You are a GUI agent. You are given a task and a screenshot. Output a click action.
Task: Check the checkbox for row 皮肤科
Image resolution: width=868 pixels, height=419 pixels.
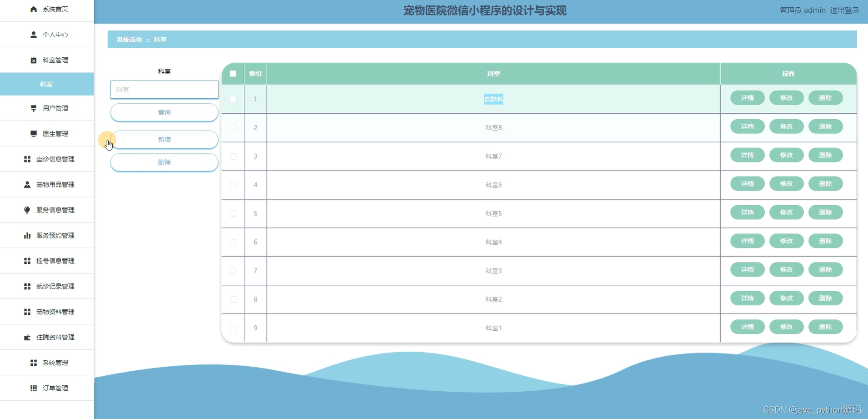233,99
